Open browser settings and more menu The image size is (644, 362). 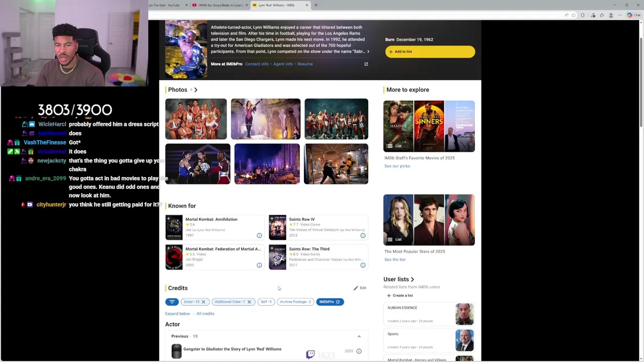click(x=619, y=15)
